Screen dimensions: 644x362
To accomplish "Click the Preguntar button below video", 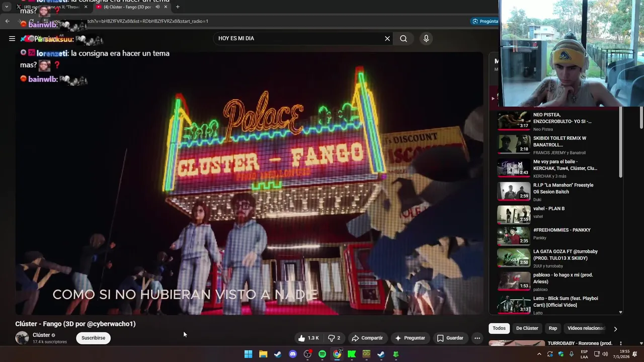I will point(410,338).
